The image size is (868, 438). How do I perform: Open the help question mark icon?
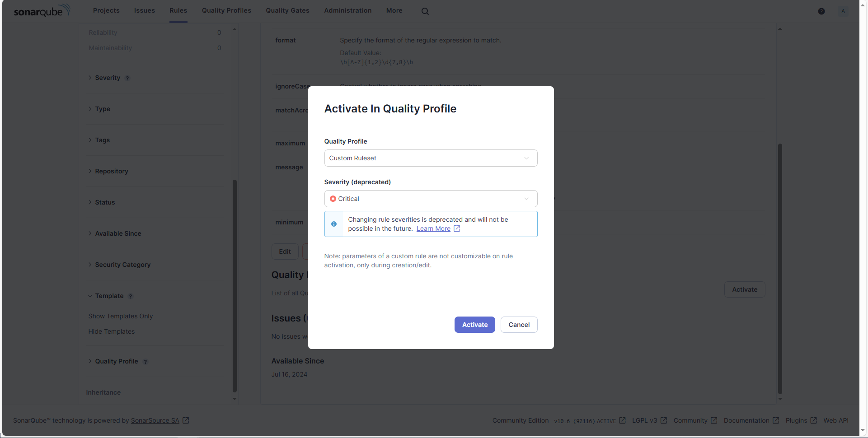pyautogui.click(x=821, y=11)
